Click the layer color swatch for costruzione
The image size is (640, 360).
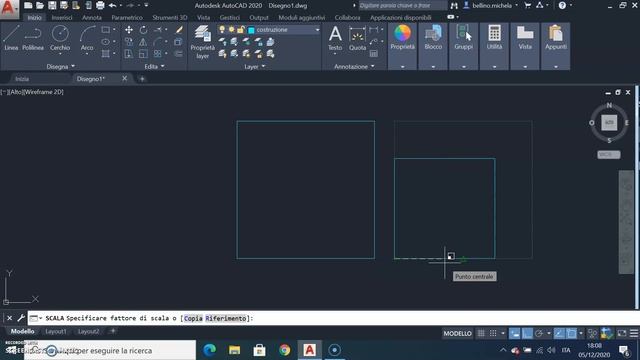click(251, 30)
